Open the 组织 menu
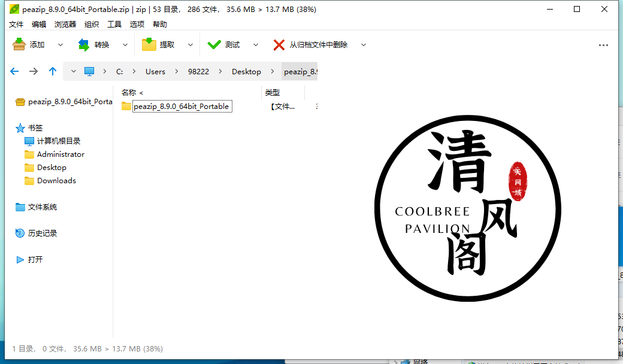623x364 pixels. pyautogui.click(x=92, y=24)
